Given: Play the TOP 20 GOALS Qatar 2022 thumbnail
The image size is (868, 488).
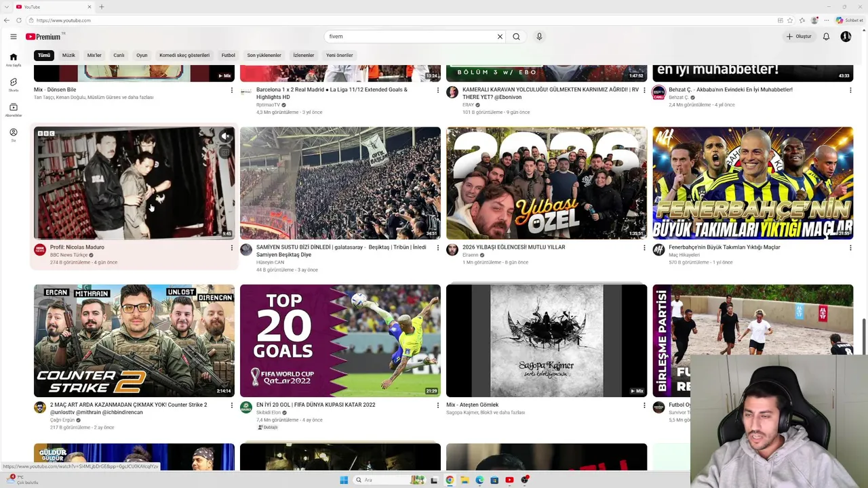Looking at the screenshot, I should click(340, 340).
